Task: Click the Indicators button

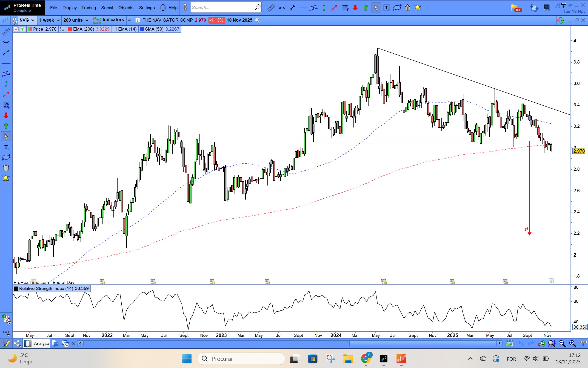Action: (108, 20)
